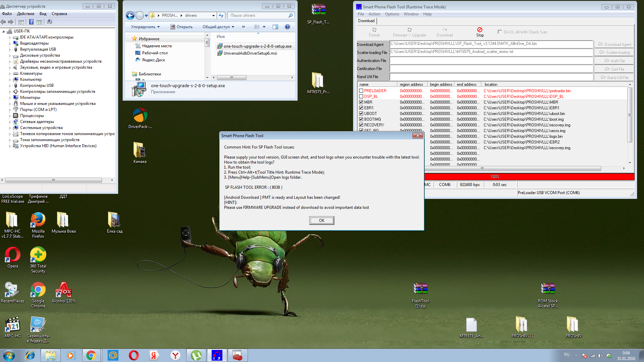Toggle DA DL All With Check Sum
Screen dimensions: 644x362
pos(500,32)
